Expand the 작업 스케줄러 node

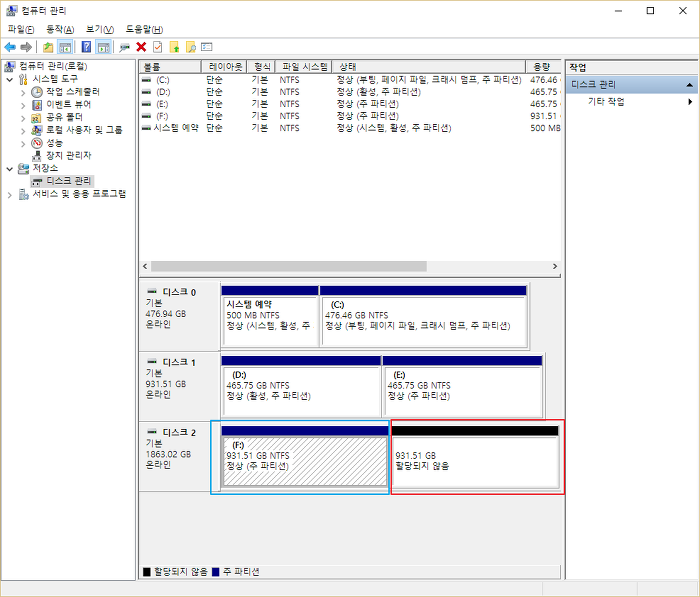(23, 93)
